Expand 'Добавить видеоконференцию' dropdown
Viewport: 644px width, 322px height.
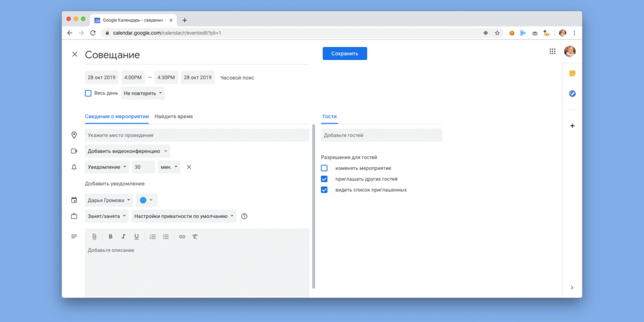128,151
